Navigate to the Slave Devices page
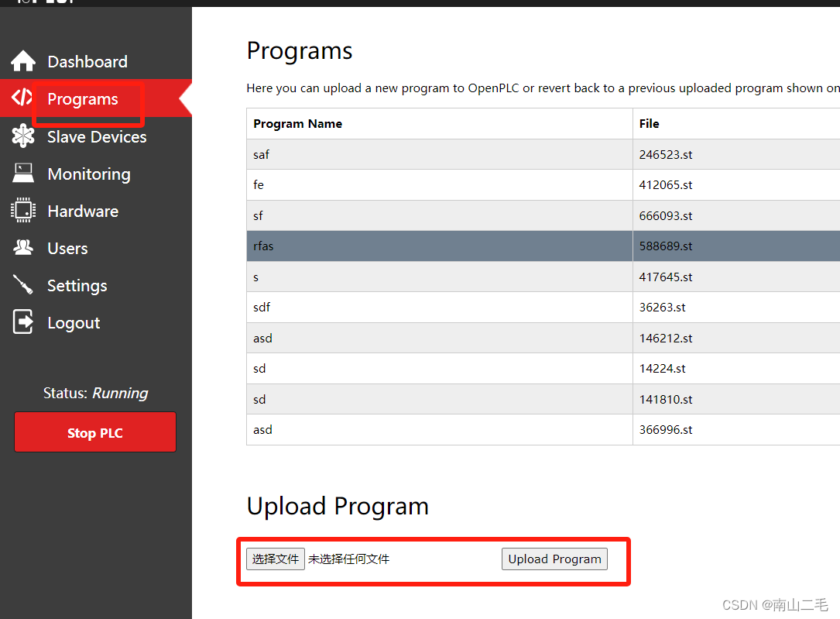Screen dimensions: 840x619 [x=97, y=136]
